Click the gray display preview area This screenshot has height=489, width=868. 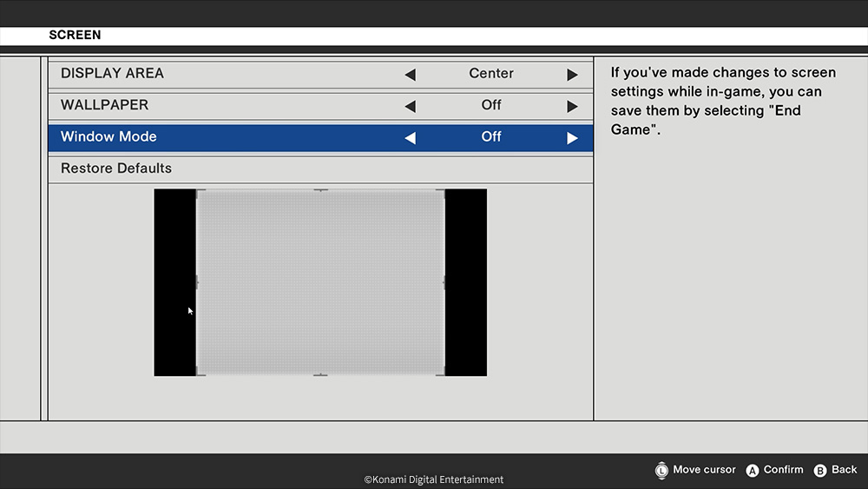tap(320, 282)
